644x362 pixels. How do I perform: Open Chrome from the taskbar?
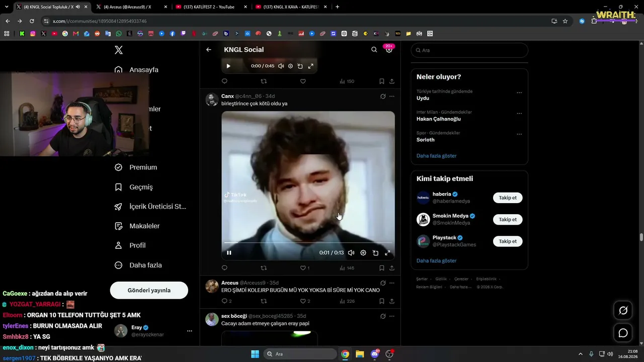pos(345,354)
